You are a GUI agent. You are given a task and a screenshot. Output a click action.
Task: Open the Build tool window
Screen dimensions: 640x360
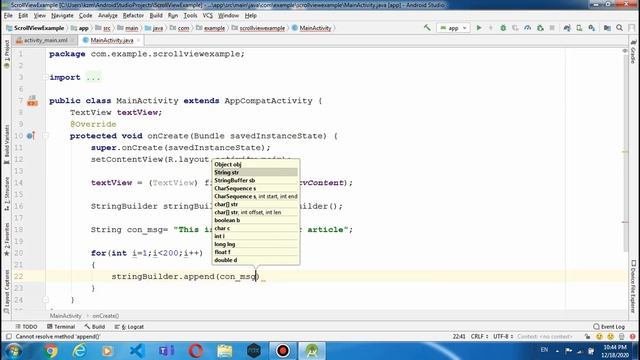pos(95,327)
